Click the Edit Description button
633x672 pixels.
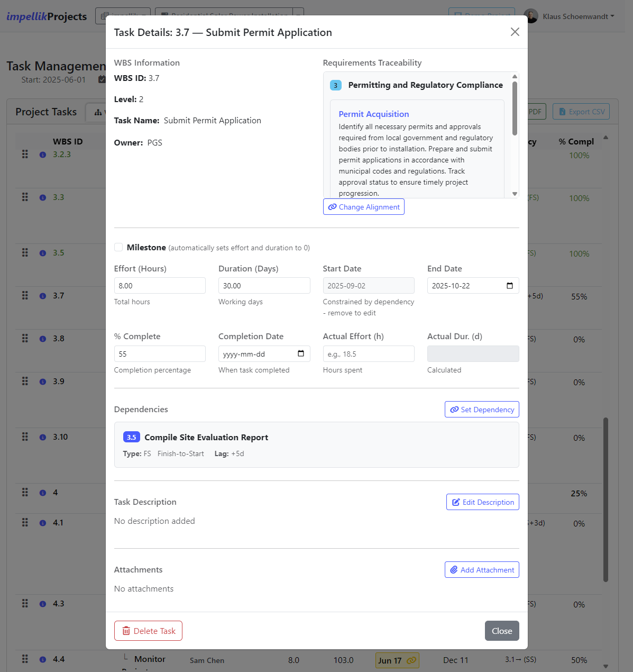pyautogui.click(x=483, y=502)
